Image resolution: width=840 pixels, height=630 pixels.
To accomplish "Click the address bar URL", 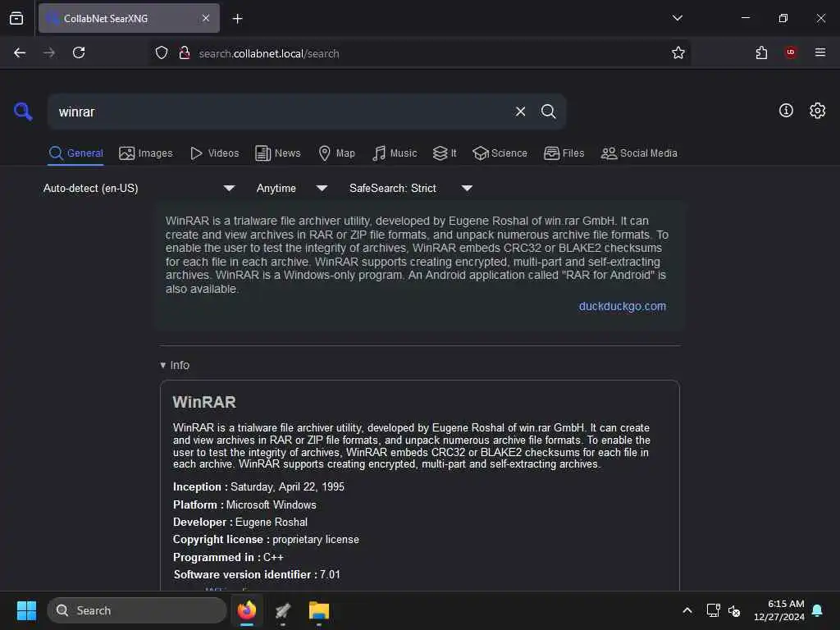I will click(x=269, y=53).
